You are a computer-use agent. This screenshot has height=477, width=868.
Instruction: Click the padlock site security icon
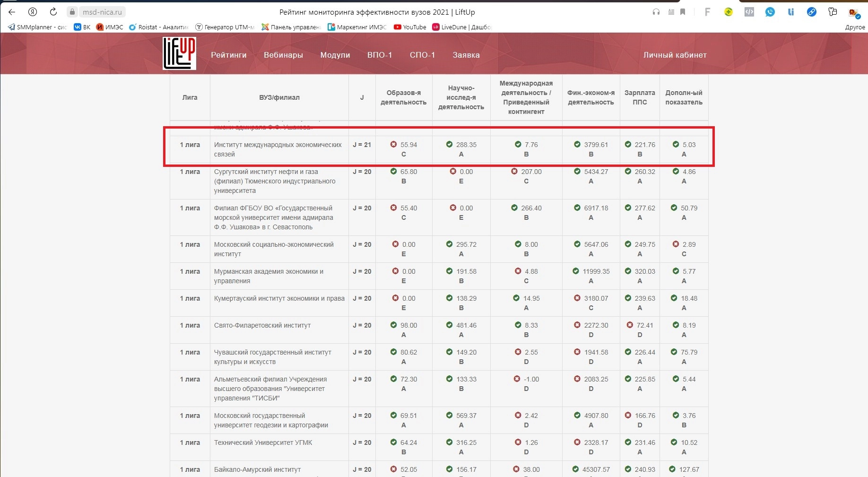tap(72, 12)
